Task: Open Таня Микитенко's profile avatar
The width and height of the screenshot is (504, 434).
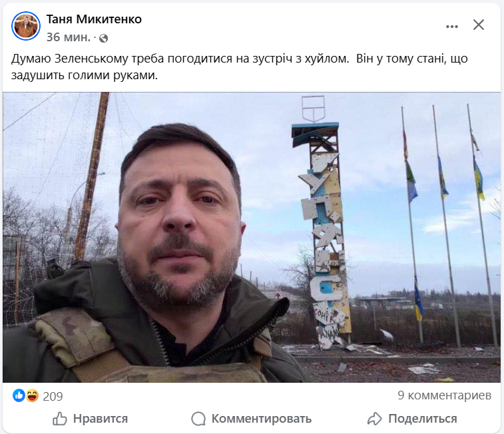Action: pos(26,26)
